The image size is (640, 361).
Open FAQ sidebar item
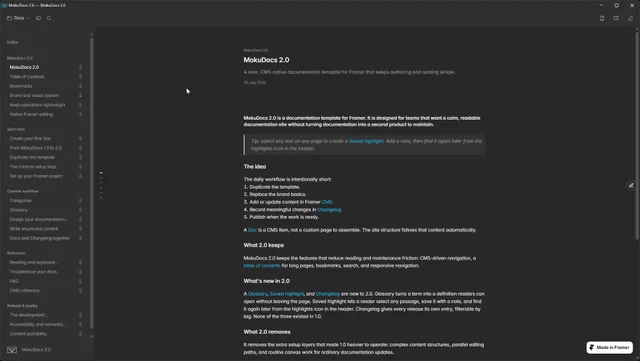14,281
